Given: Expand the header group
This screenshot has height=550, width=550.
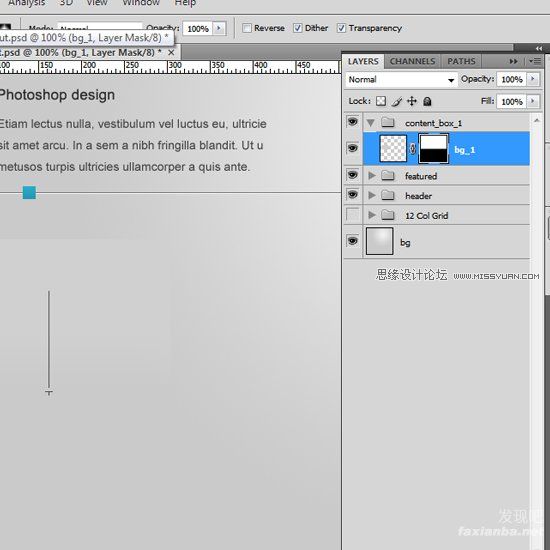Looking at the screenshot, I should pyautogui.click(x=372, y=195).
